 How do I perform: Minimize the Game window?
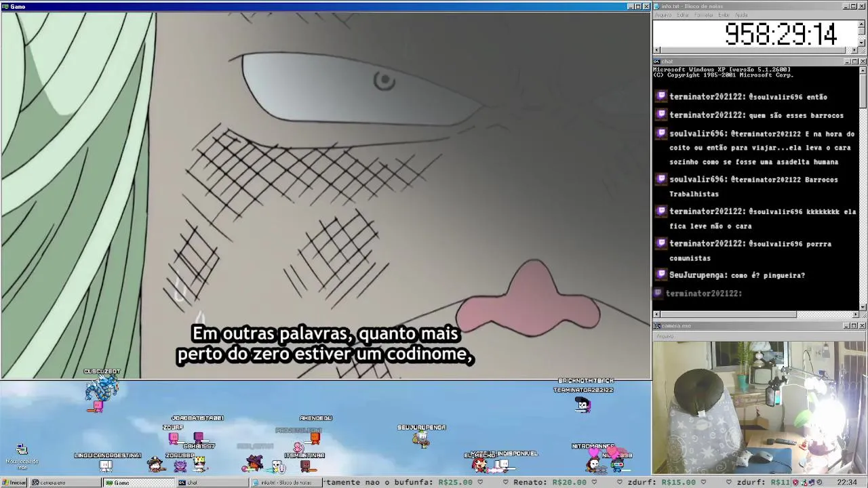click(631, 6)
